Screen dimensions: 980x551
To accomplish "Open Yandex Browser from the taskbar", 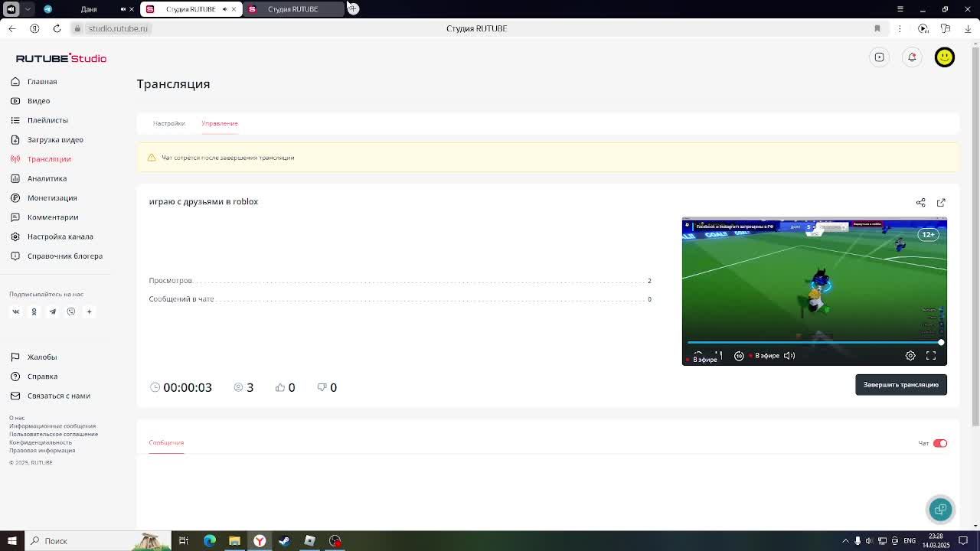I will pyautogui.click(x=260, y=541).
